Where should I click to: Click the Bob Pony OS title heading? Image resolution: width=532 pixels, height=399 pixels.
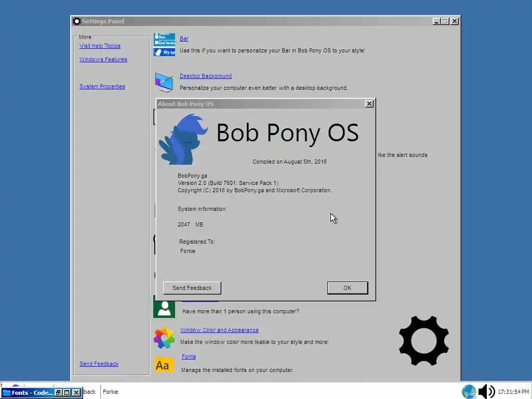point(288,133)
